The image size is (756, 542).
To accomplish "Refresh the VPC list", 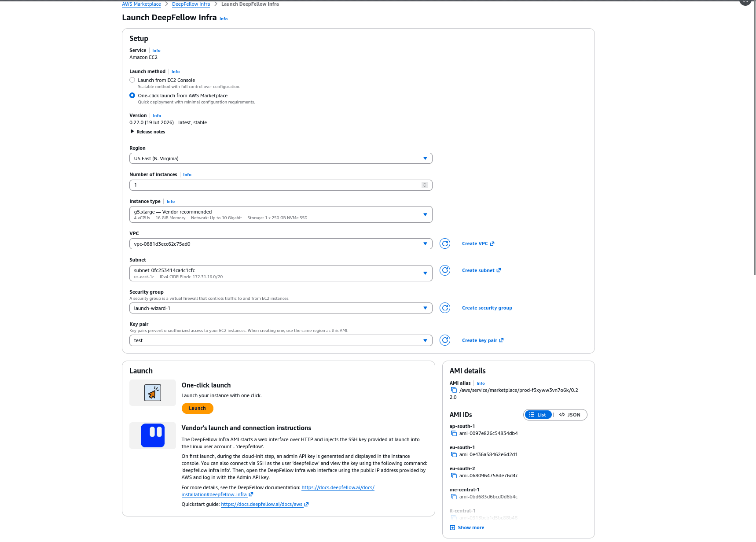I will tap(444, 243).
